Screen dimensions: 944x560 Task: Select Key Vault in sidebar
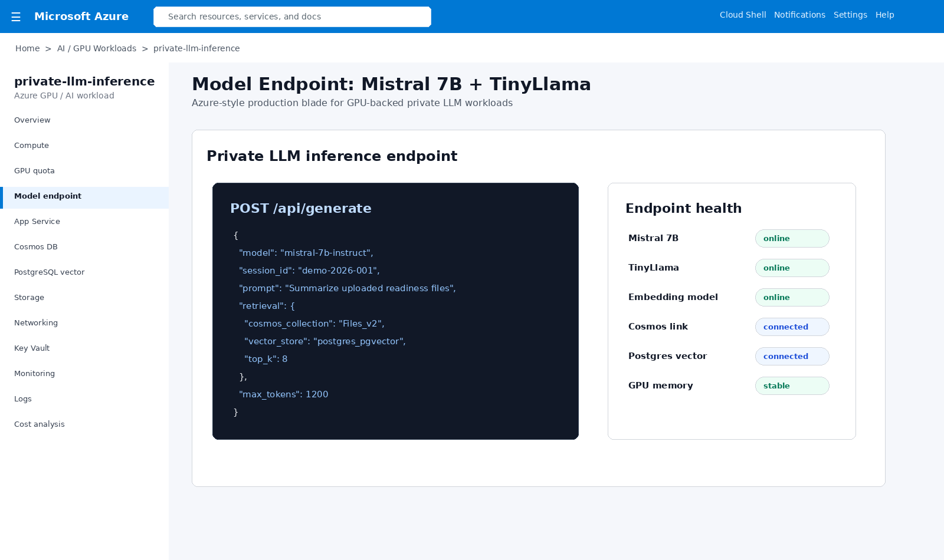coord(84,348)
